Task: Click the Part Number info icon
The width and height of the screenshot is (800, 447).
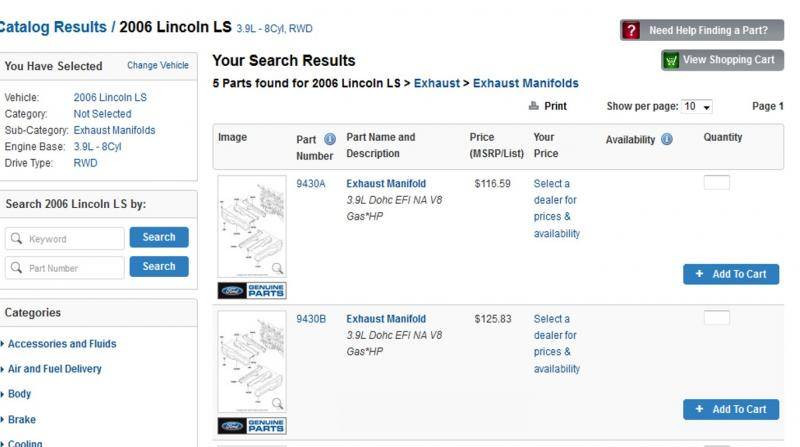Action: [x=329, y=139]
